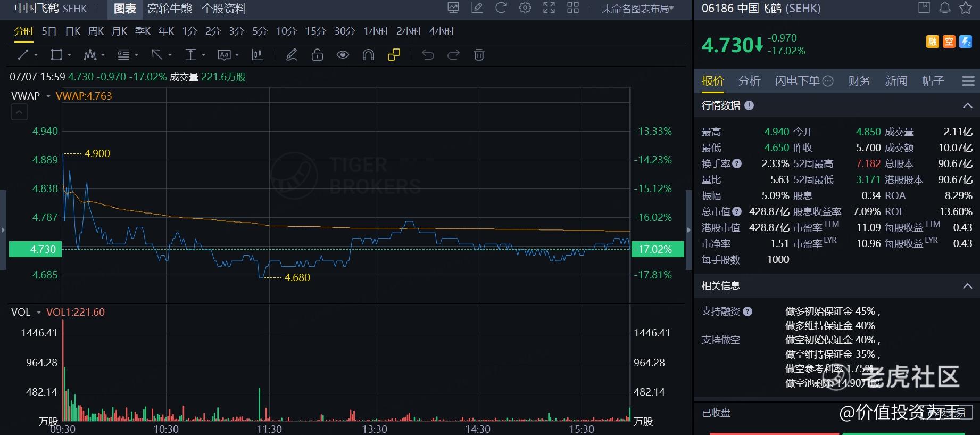The height and width of the screenshot is (435, 980).
Task: Enter fullscreen chart mode
Action: [549, 8]
